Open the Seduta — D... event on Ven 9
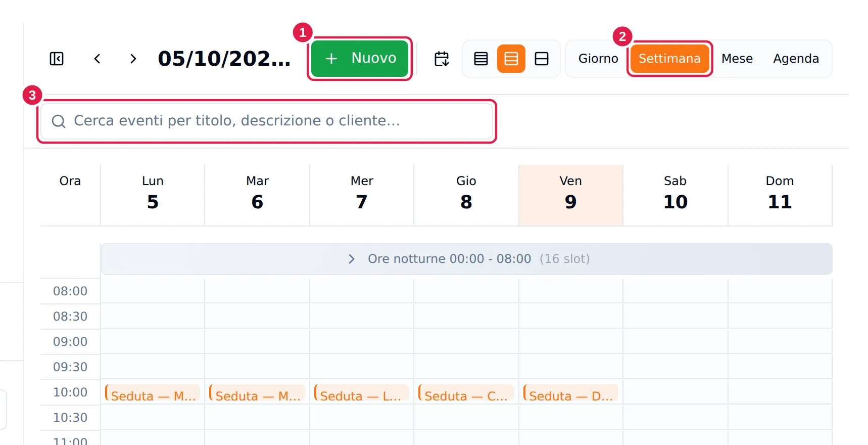 pos(571,393)
